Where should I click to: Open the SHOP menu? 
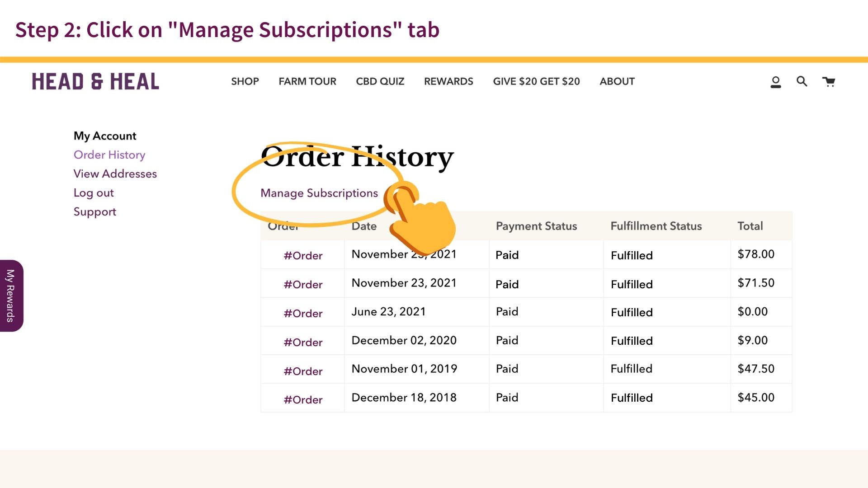coord(245,81)
